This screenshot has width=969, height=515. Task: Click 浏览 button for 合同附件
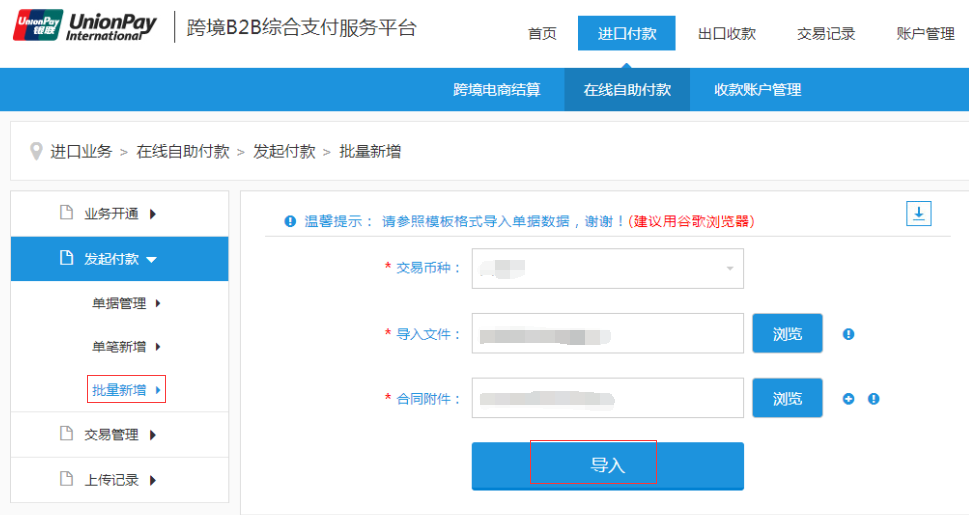coord(787,398)
